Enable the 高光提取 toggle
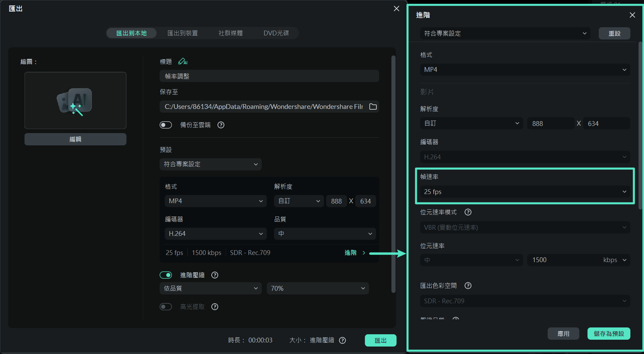The image size is (644, 354). click(x=166, y=307)
